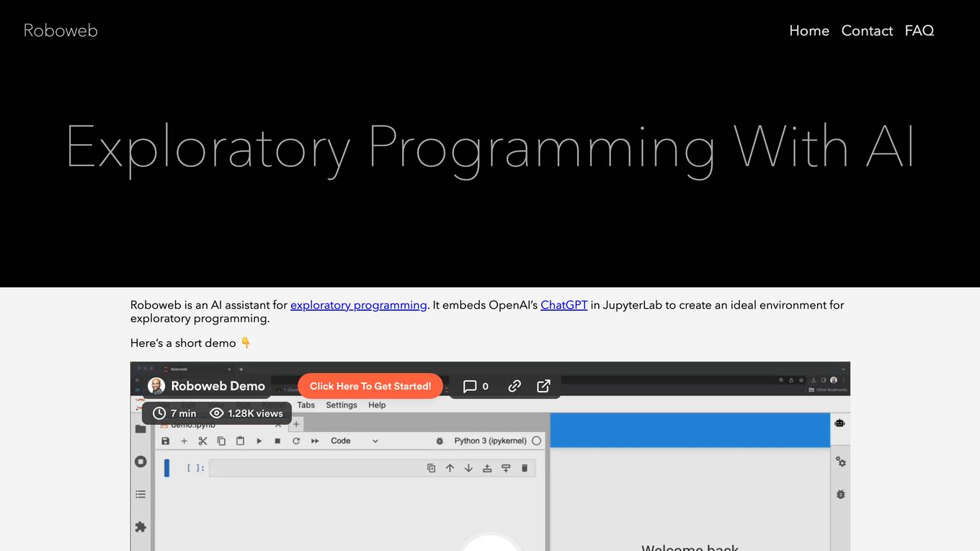980x551 pixels.
Task: Click the presenter avatar beside Roboweb Demo
Action: click(156, 386)
